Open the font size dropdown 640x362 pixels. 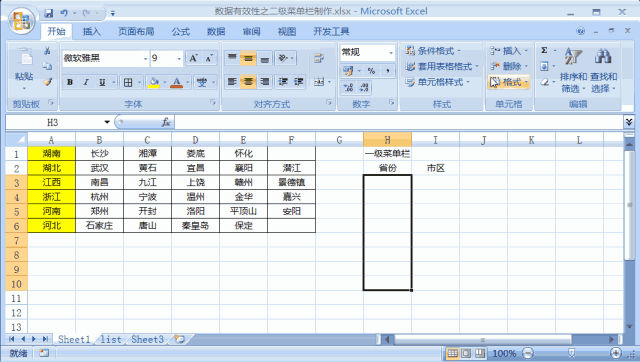point(179,59)
